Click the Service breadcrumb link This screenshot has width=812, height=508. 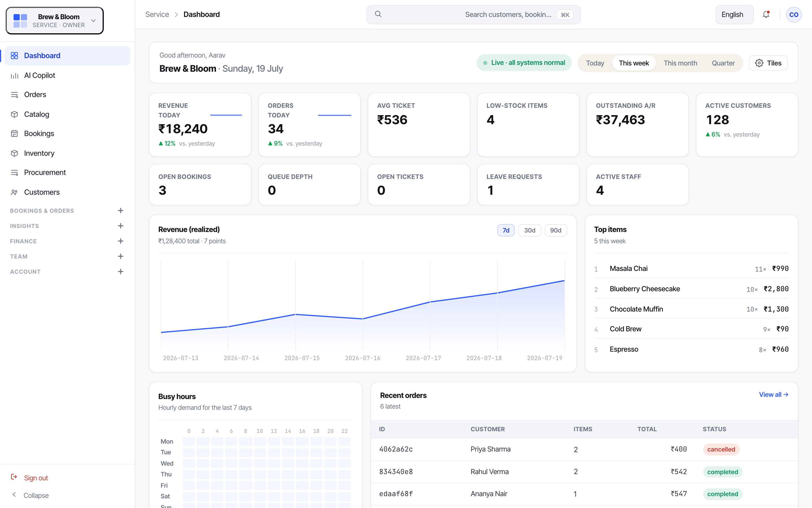pos(157,14)
